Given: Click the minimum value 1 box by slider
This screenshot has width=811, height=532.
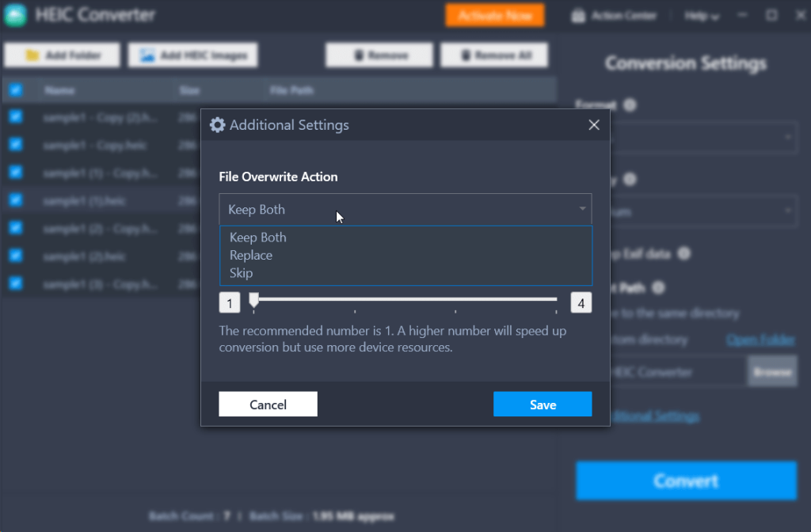Looking at the screenshot, I should point(230,303).
